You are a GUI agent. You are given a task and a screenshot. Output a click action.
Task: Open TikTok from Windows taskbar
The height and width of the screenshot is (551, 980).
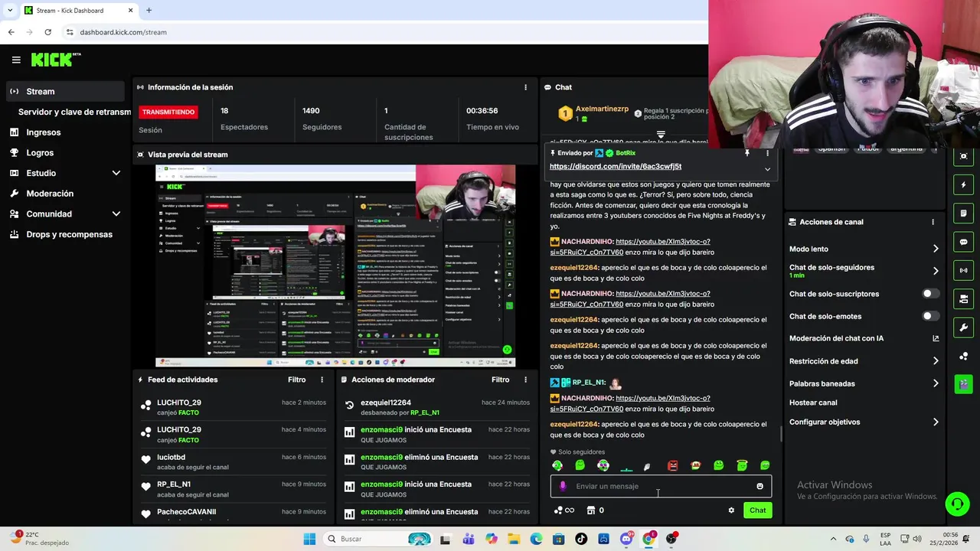(x=581, y=539)
